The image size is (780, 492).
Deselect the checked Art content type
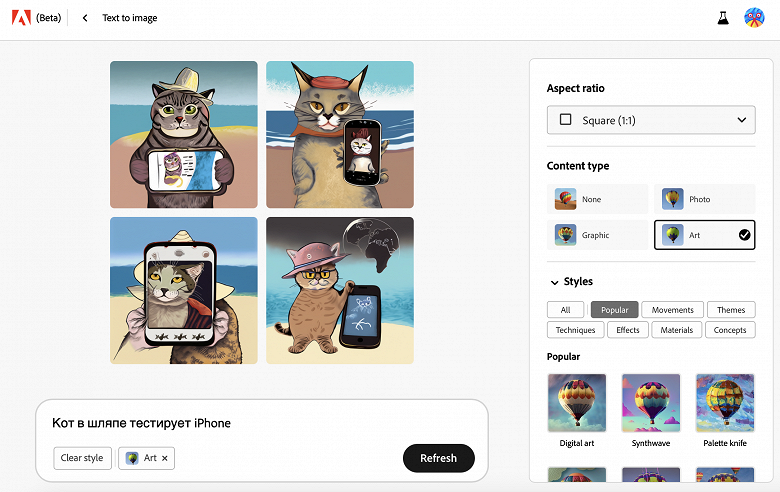[x=704, y=235]
